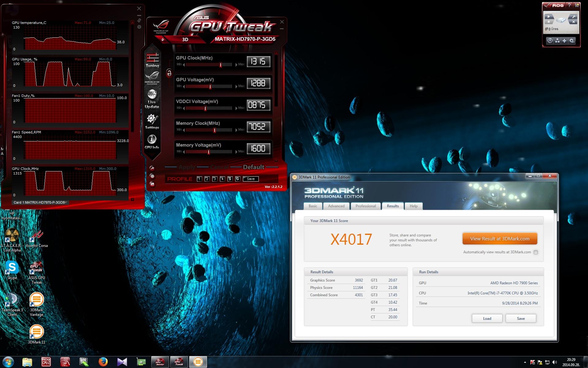The image size is (588, 368).
Task: Select profile 2 in GPU Tweak
Action: point(207,179)
